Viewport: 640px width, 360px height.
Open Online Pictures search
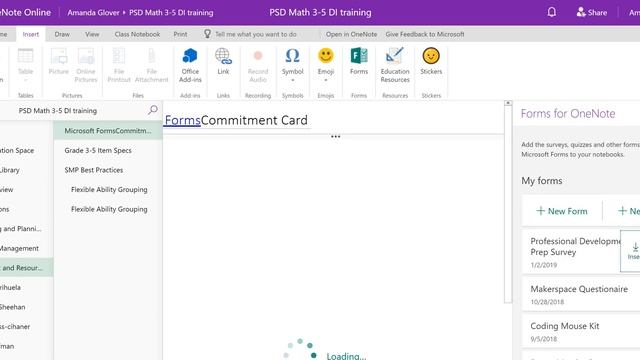(86, 65)
